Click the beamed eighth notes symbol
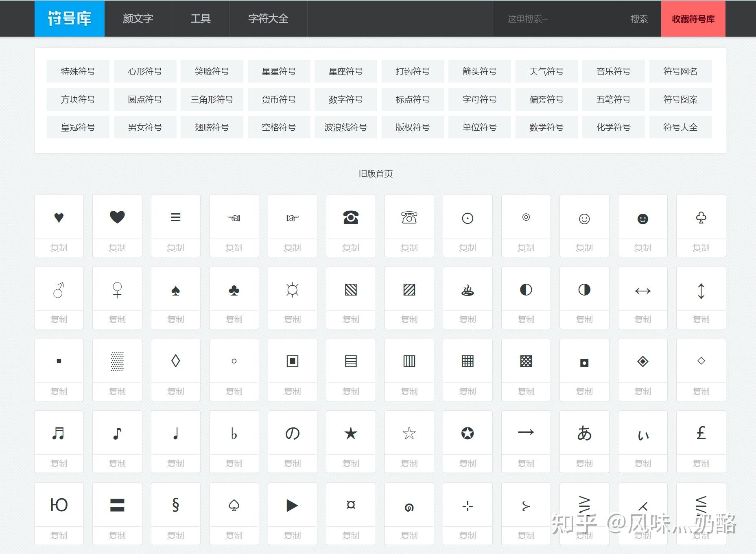Image resolution: width=756 pixels, height=554 pixels. (x=59, y=434)
